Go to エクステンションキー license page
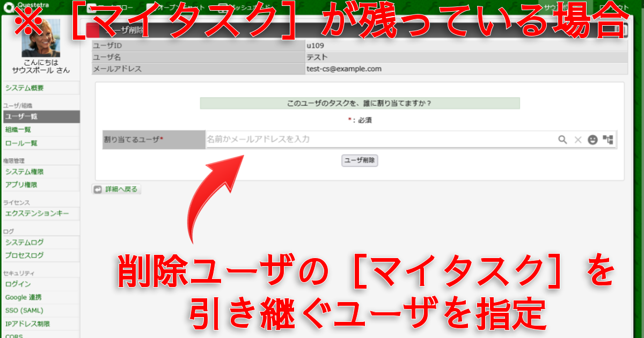 [x=37, y=214]
